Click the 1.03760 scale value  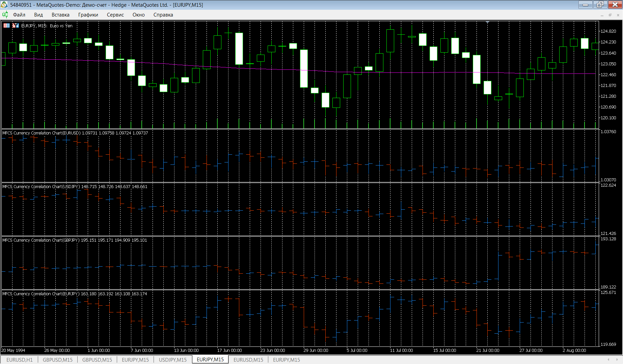[x=608, y=131]
